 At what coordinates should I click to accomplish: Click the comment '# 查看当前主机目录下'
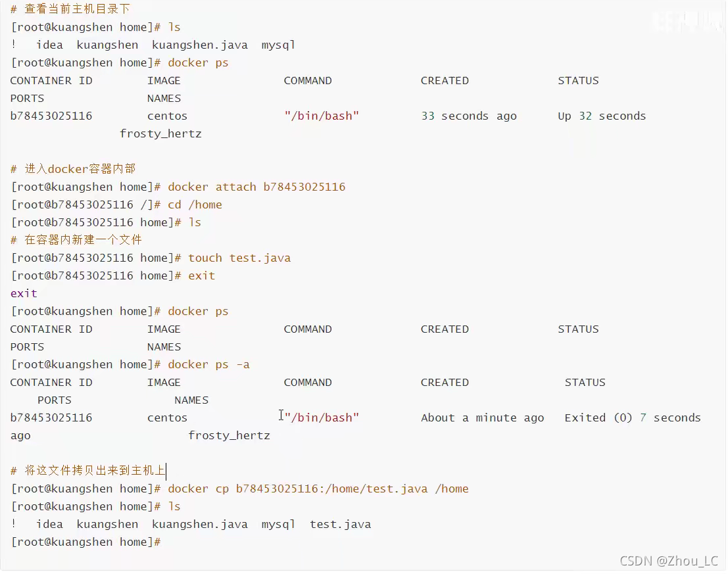(x=70, y=9)
